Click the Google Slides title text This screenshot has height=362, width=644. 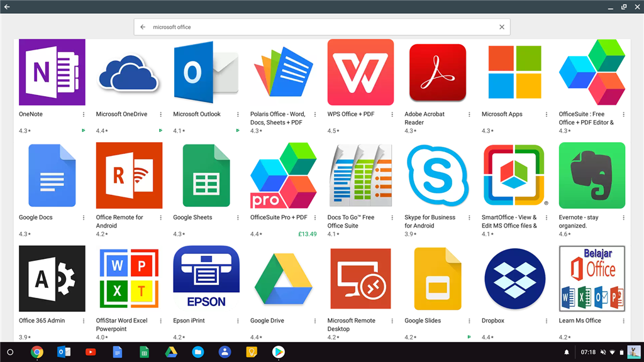tap(423, 321)
